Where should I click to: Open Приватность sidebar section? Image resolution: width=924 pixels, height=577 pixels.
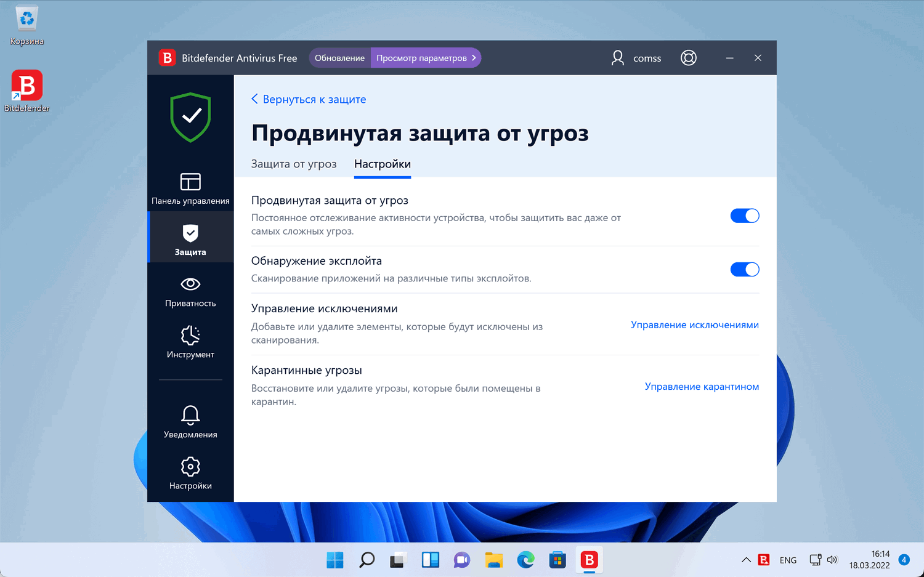pos(190,292)
